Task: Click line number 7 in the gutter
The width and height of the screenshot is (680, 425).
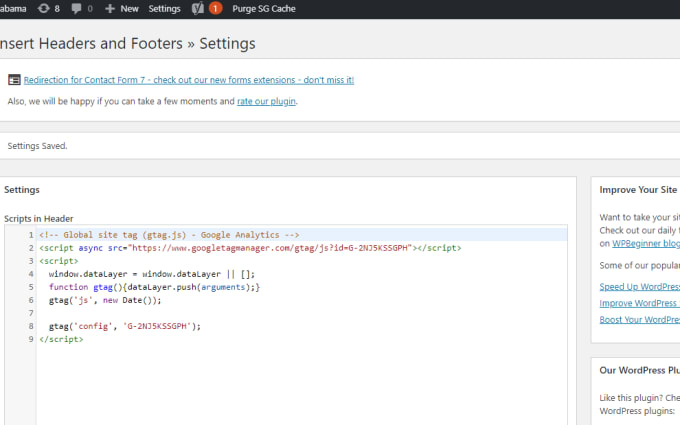Action: [x=31, y=313]
